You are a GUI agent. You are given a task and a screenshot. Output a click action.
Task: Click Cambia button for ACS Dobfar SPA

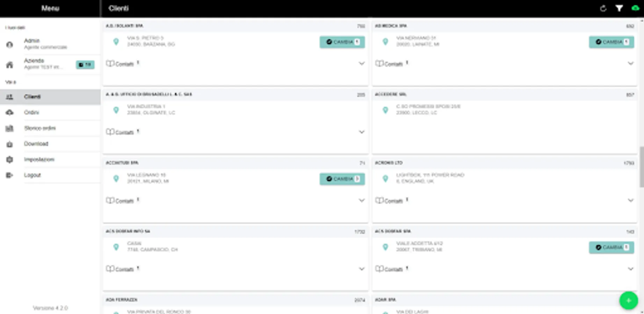[611, 247]
